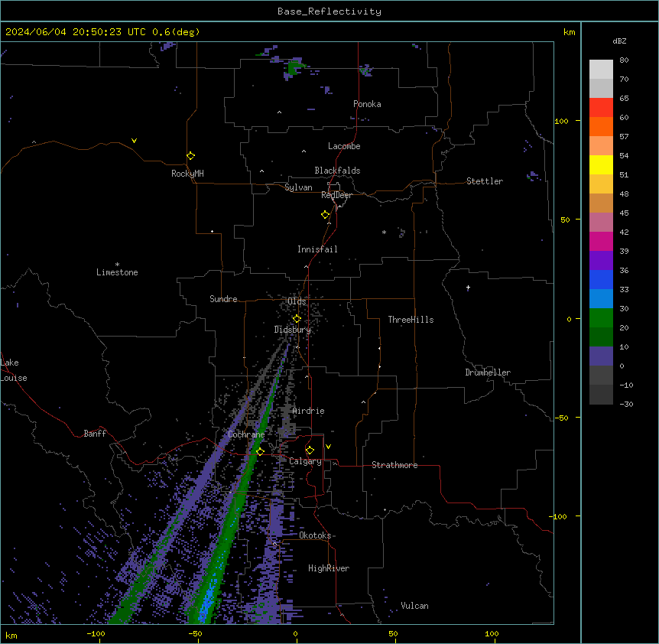This screenshot has height=644, width=659.
Task: Click the Banff label
Action: coord(95,434)
